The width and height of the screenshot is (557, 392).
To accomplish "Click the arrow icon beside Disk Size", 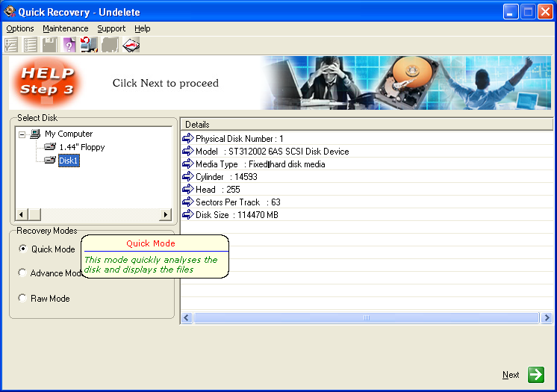I will coord(187,214).
